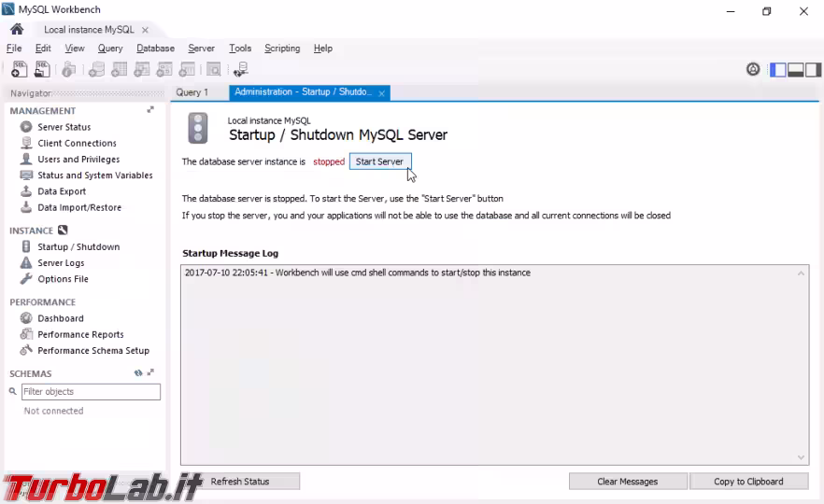Screen dimensions: 824x504
Task: Open the Query menu
Action: (110, 49)
